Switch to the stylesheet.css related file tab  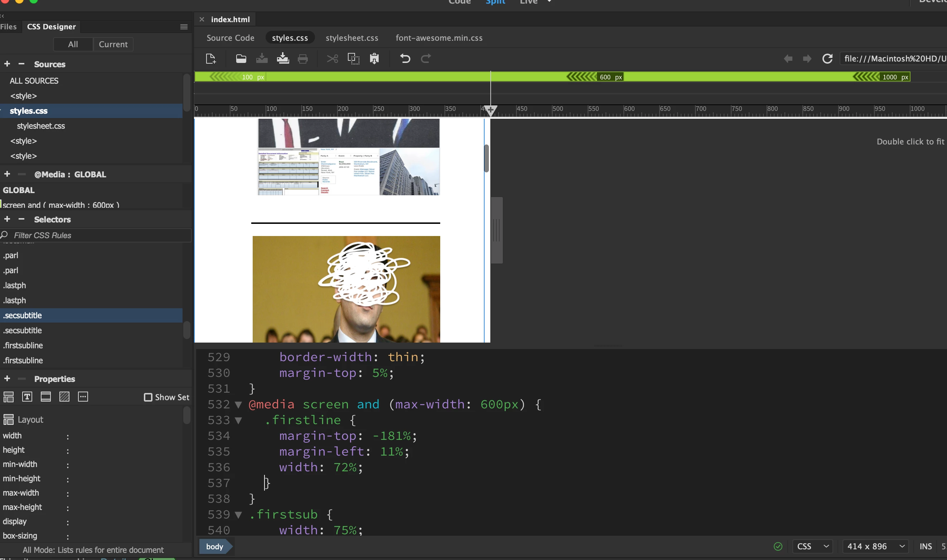(x=351, y=38)
